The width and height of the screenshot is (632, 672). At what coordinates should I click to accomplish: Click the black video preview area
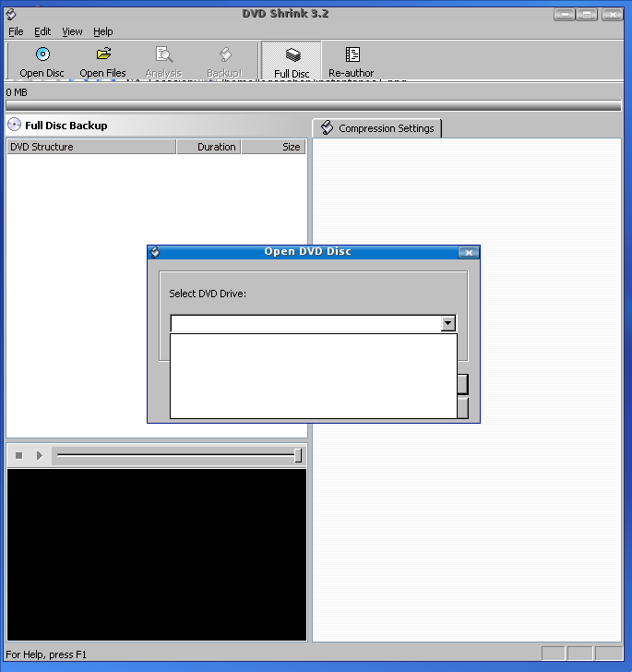157,555
